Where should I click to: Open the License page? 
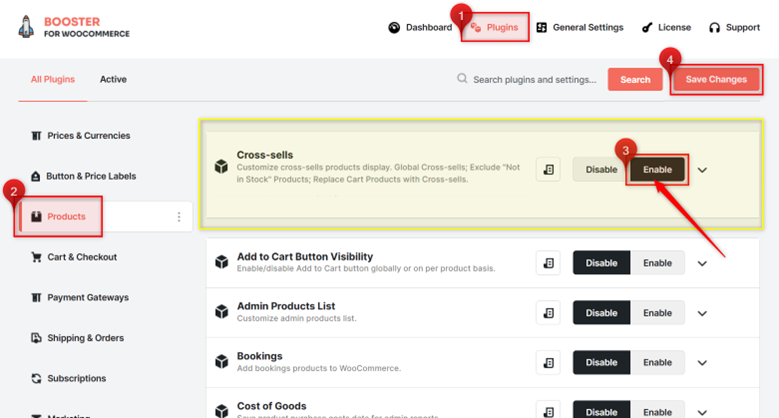(x=666, y=28)
